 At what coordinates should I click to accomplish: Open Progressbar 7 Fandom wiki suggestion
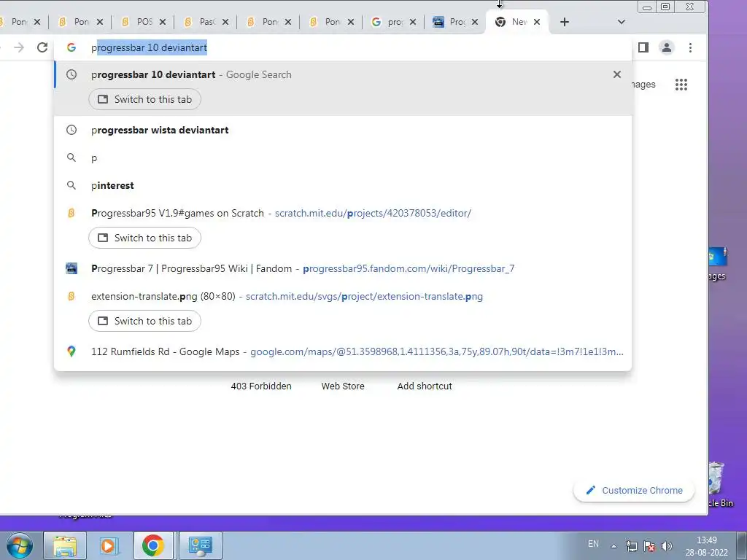pyautogui.click(x=343, y=268)
